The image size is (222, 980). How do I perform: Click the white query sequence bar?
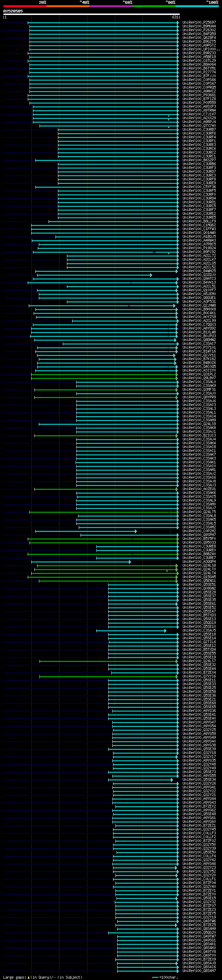coord(92,15)
